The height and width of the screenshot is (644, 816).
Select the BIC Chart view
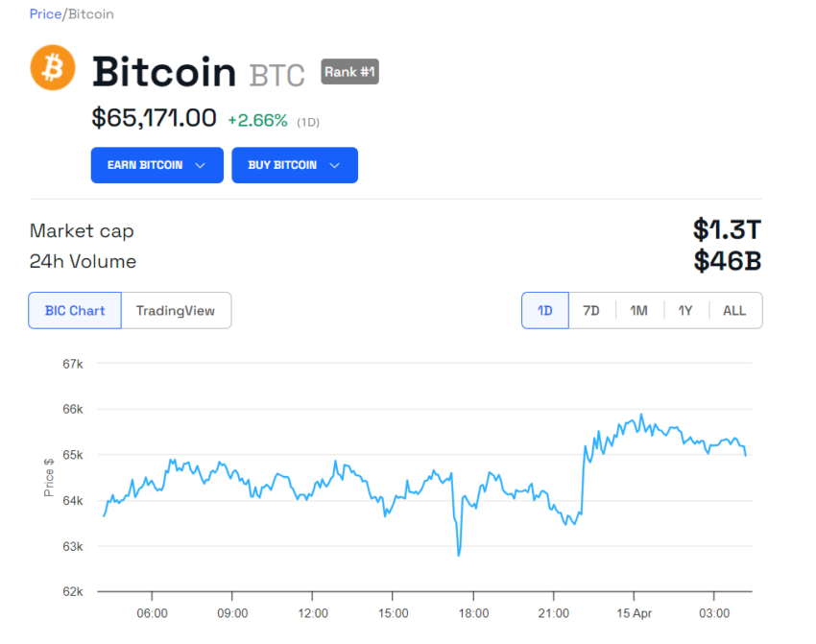tap(74, 310)
